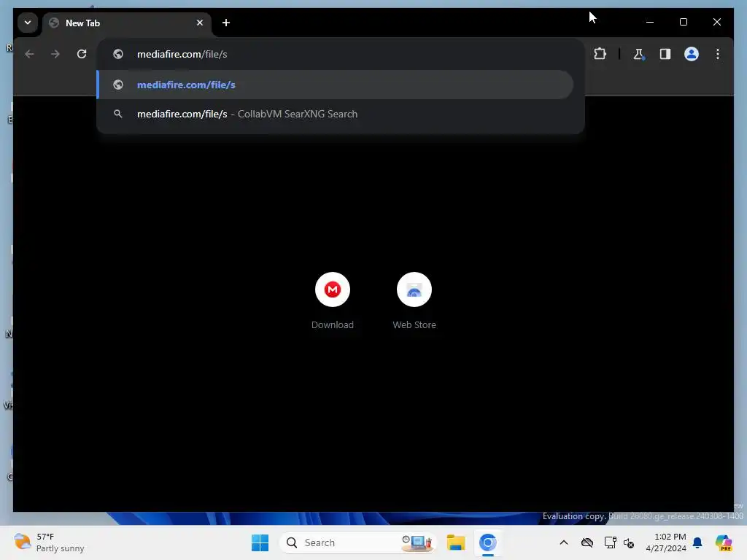
Task: Select the New Tab tab
Action: tap(127, 23)
